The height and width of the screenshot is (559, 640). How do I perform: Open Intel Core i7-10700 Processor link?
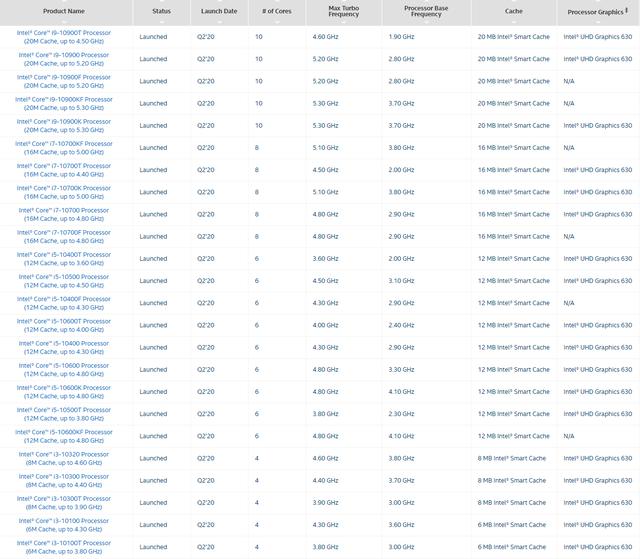[64, 214]
